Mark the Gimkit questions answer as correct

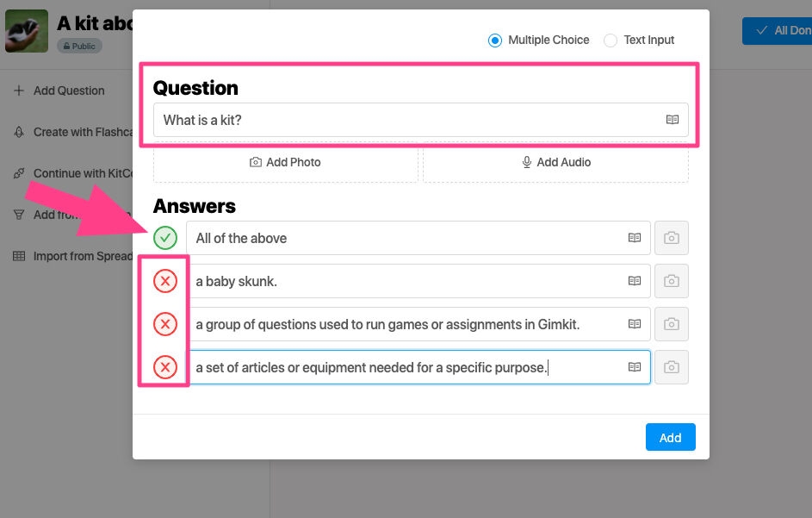coord(165,324)
